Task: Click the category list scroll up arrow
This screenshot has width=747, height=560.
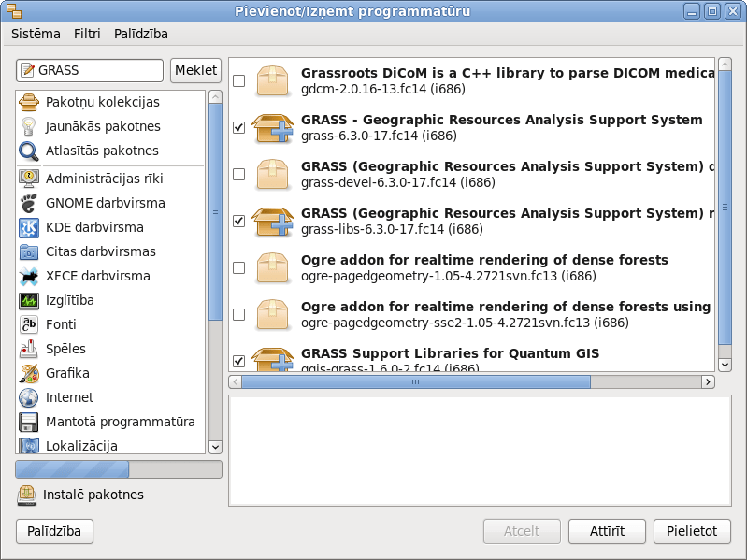Action: pyautogui.click(x=215, y=97)
